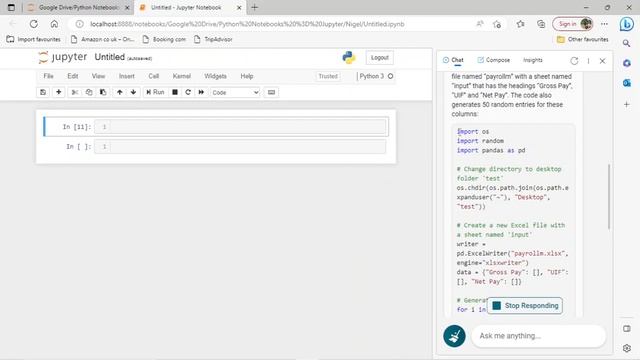Click the Python logo icon

[349, 58]
